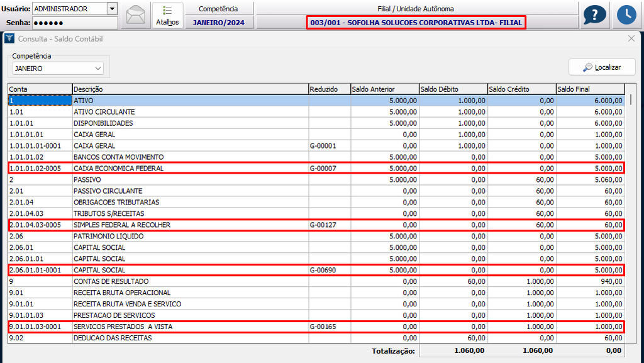Click the envelope messages icon

pos(135,16)
